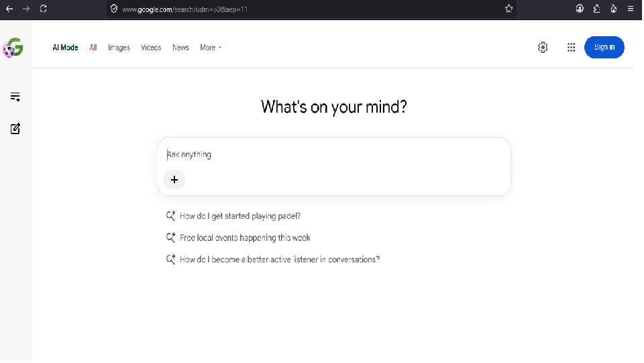Open the Google apps grid
This screenshot has height=363, width=644.
pyautogui.click(x=571, y=47)
